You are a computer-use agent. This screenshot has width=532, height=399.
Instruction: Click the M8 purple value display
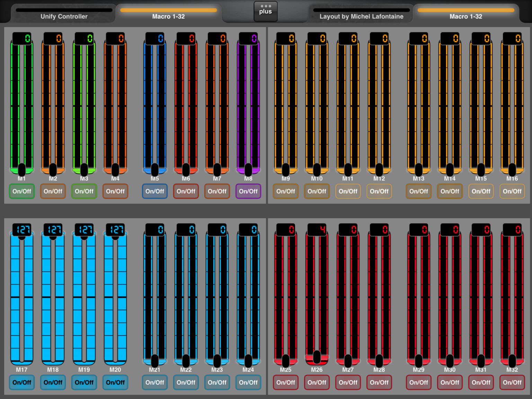pos(248,38)
